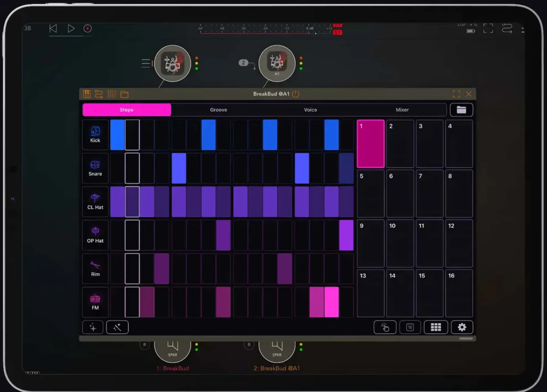Open the preset folder next to Mixer tab
This screenshot has height=392, width=547.
[x=461, y=110]
